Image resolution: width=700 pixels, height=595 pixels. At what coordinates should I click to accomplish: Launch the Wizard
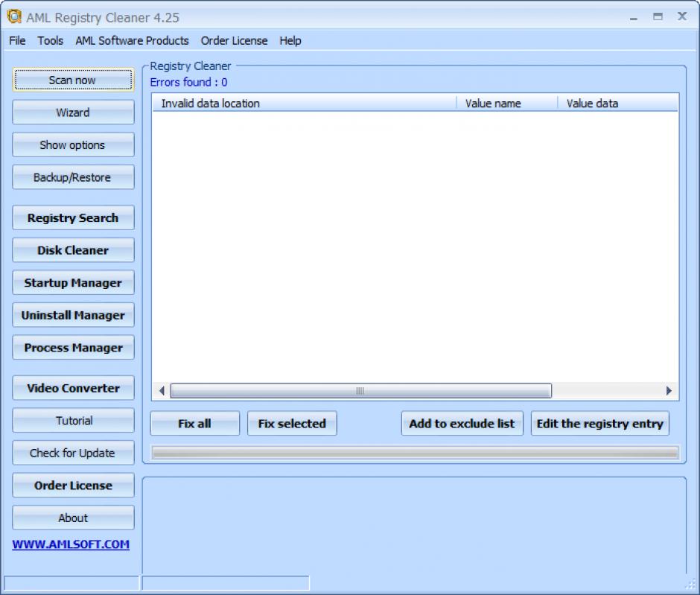[73, 112]
